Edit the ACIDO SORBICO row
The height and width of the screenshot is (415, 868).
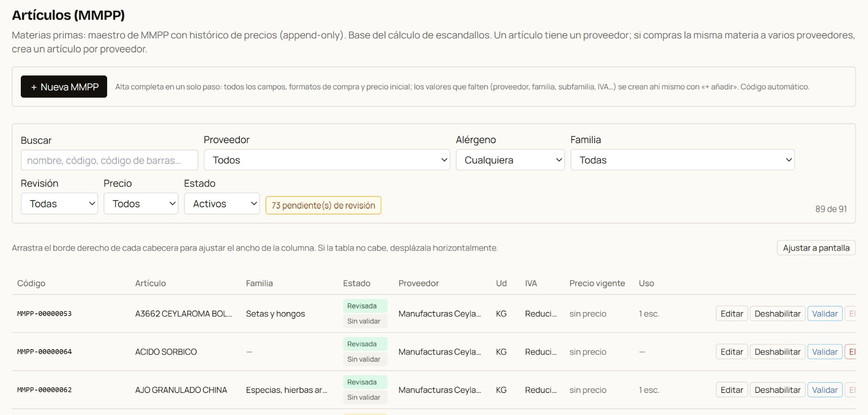(x=732, y=352)
